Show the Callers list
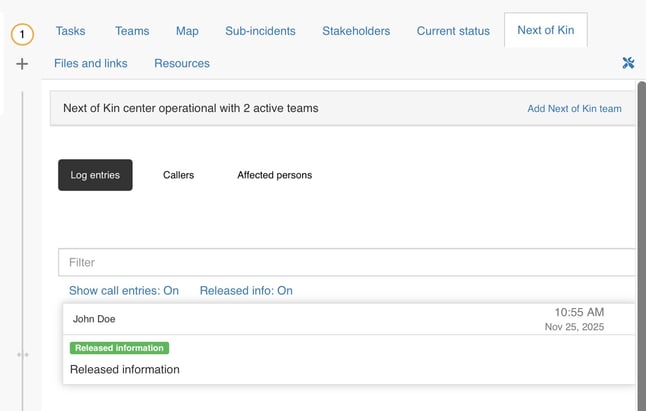 (178, 175)
